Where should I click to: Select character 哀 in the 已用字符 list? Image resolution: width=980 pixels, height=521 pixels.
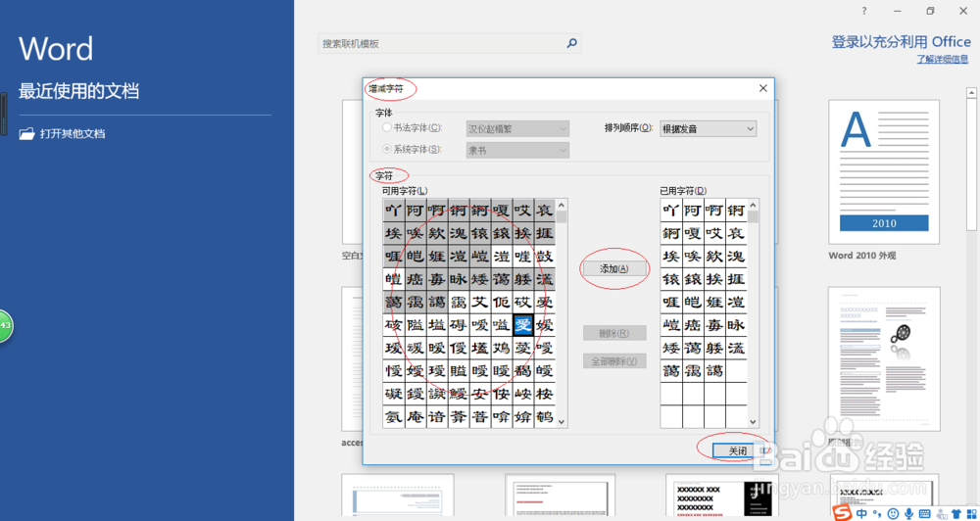[736, 234]
